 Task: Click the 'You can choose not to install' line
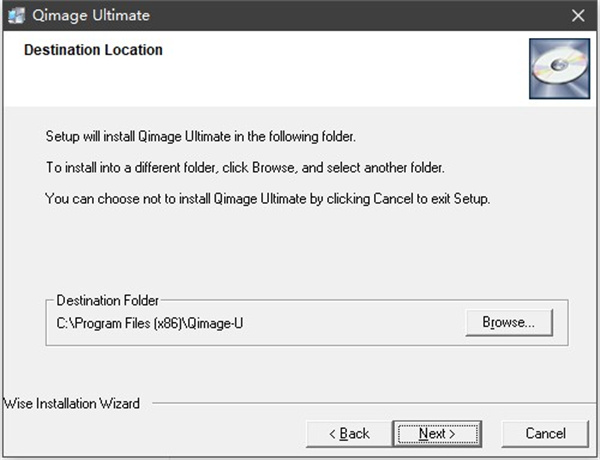click(268, 199)
